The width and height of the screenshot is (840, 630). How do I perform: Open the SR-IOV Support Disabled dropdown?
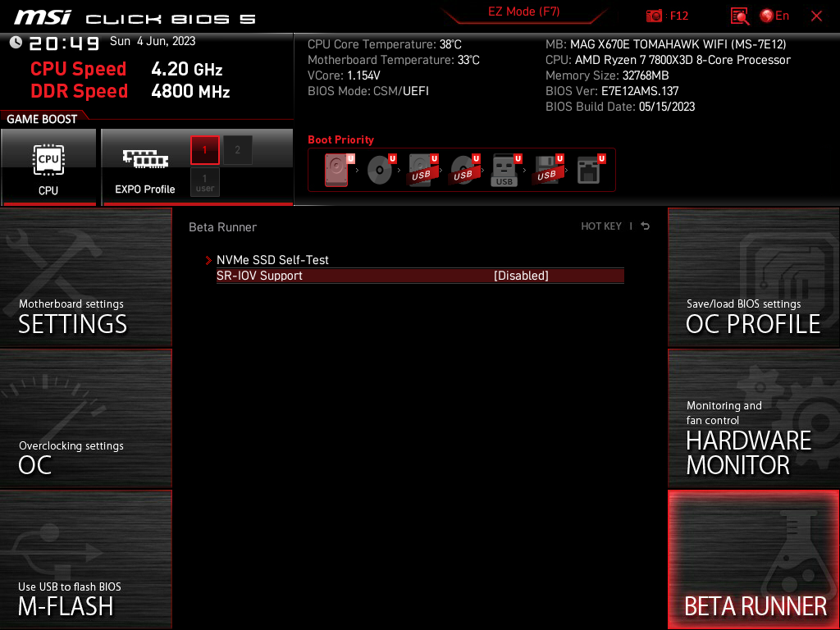click(x=521, y=276)
